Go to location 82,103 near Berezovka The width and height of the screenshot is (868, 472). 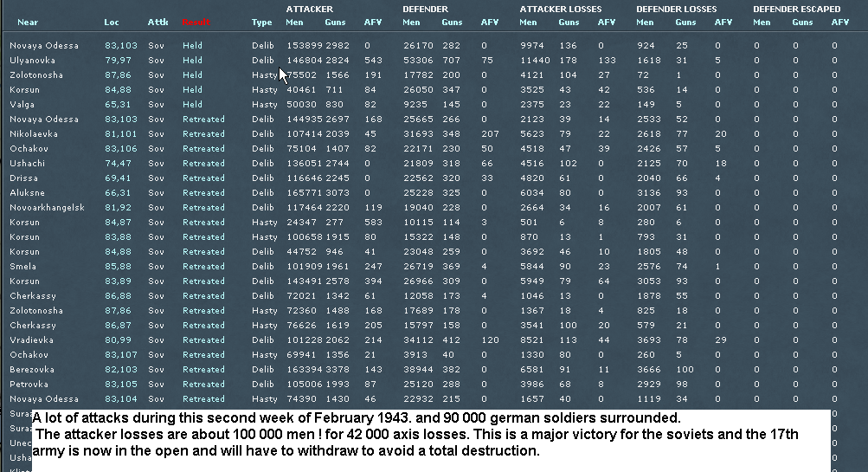click(120, 369)
